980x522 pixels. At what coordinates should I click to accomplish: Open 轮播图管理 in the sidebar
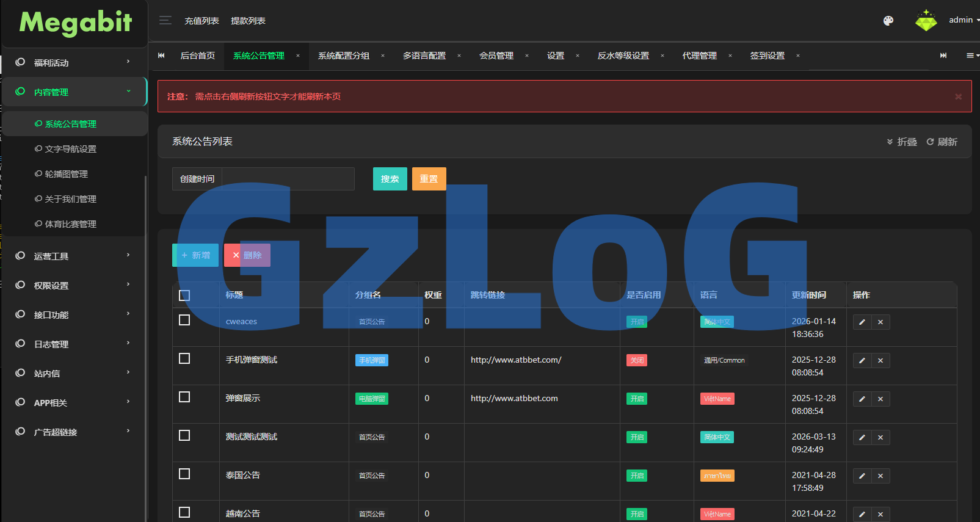click(x=66, y=174)
